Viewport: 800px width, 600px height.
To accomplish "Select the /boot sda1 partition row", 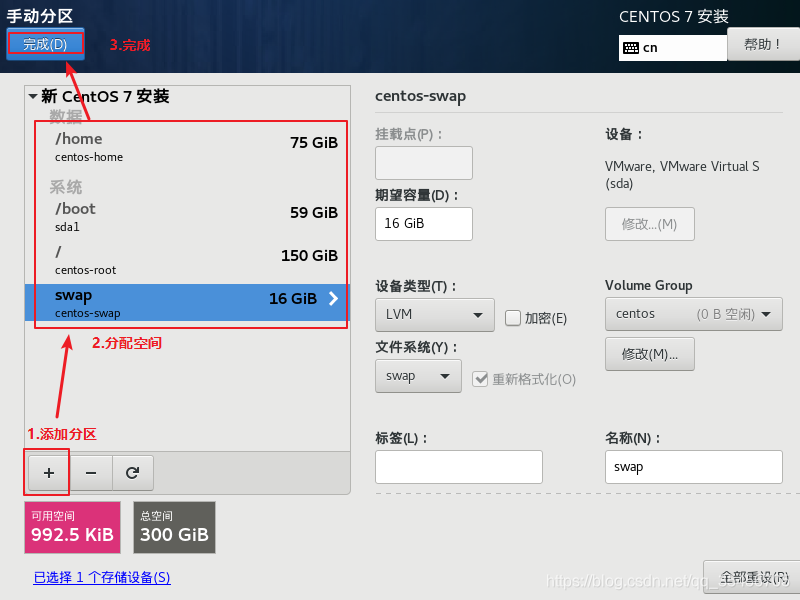I will [187, 217].
